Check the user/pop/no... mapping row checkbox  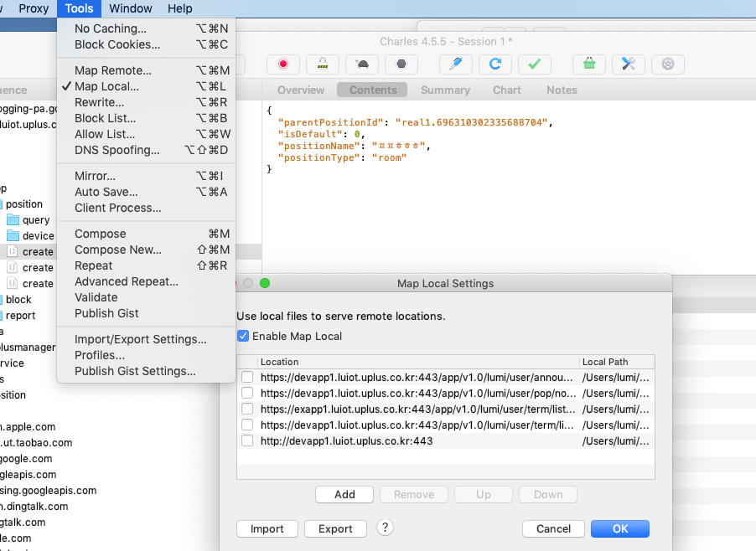pos(247,393)
